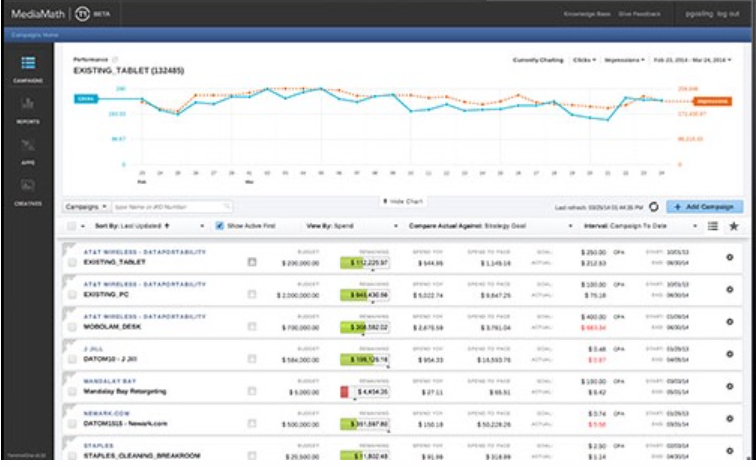Open the Creatives section in the sidebar
Screen dimensions: 756x466
pyautogui.click(x=28, y=192)
